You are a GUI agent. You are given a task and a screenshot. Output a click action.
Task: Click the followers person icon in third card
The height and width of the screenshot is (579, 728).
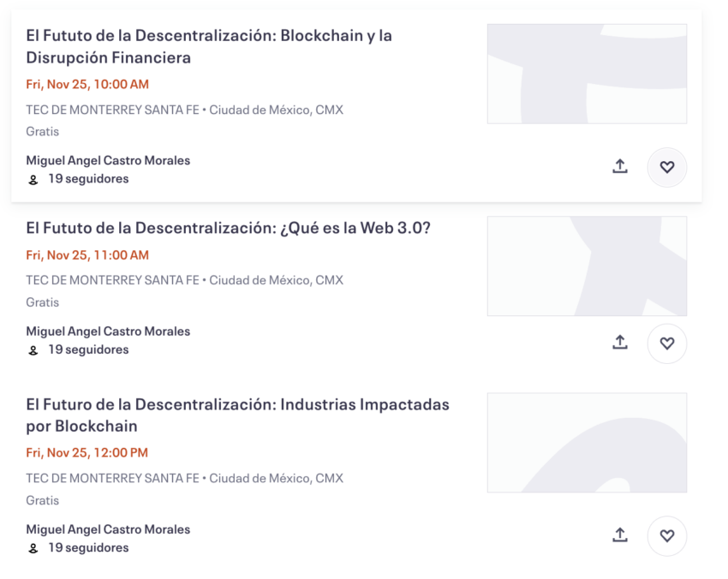pyautogui.click(x=33, y=549)
